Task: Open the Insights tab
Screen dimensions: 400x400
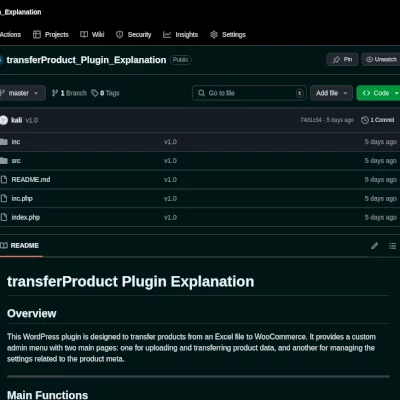Action: [180, 35]
